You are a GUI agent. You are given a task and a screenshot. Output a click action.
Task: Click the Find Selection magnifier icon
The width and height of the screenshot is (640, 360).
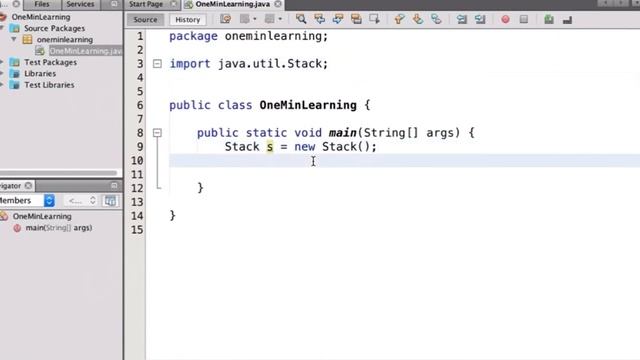tap(301, 19)
